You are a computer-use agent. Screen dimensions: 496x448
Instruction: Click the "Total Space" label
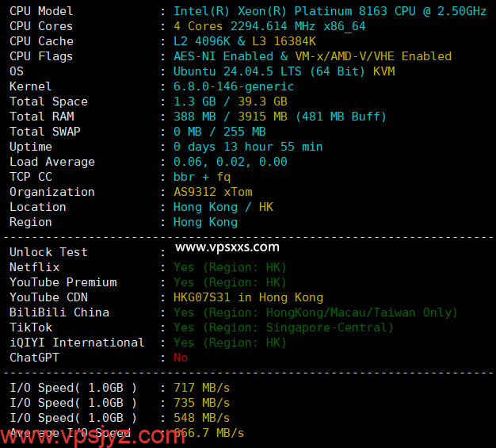pos(48,101)
